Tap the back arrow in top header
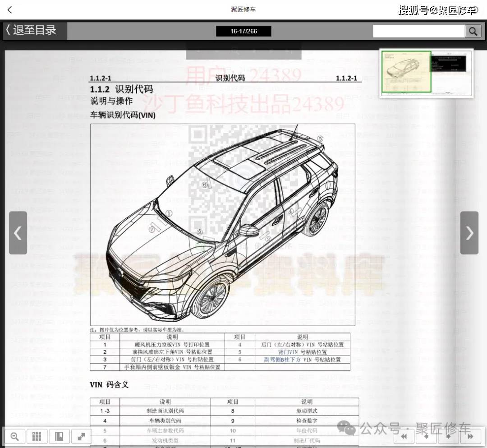 click(x=10, y=9)
